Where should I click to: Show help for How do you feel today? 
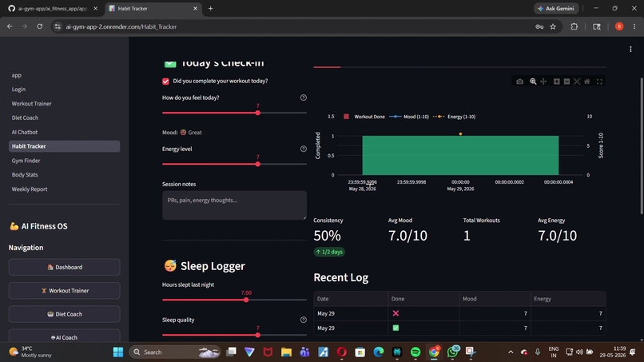(x=303, y=97)
